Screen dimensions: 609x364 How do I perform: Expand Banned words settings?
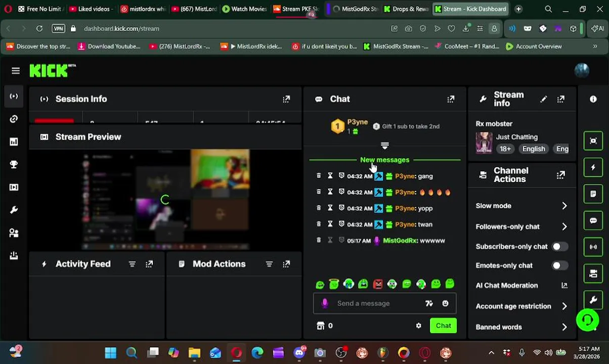564,327
